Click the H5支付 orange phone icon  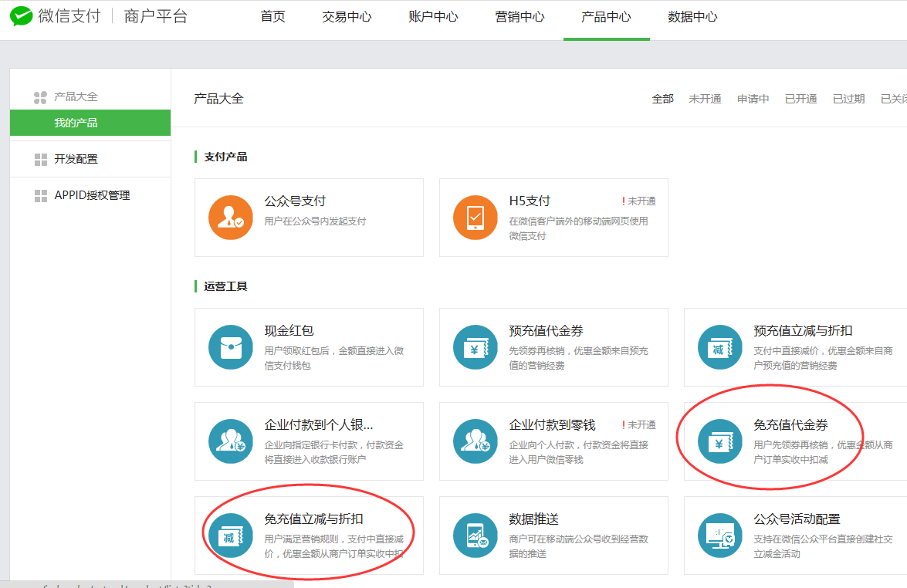click(x=475, y=218)
